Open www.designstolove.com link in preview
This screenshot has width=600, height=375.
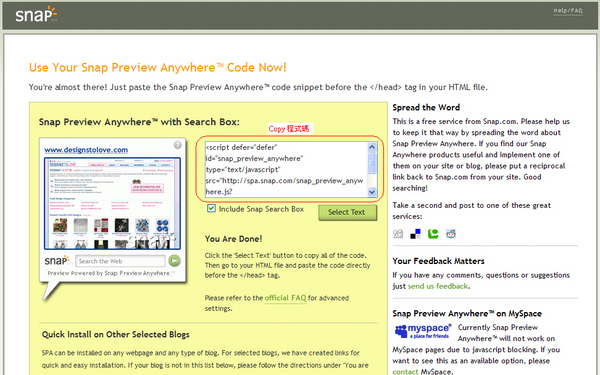pyautogui.click(x=86, y=150)
